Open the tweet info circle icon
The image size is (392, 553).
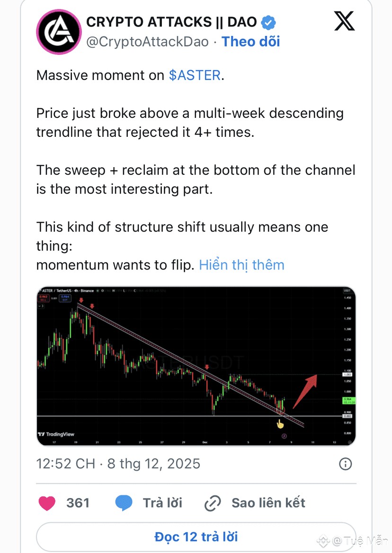tap(346, 464)
